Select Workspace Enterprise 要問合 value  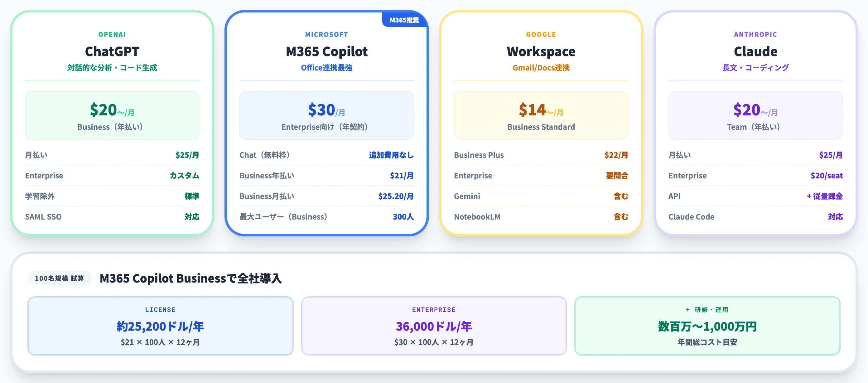(617, 176)
